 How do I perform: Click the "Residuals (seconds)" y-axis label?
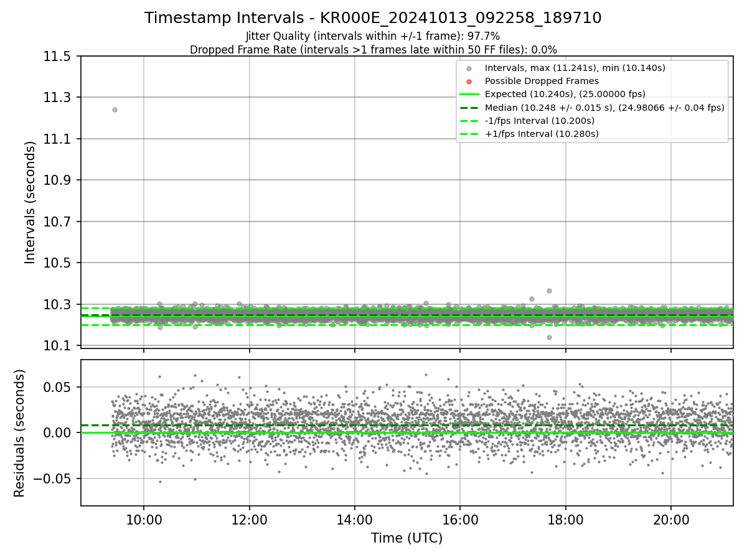click(19, 433)
